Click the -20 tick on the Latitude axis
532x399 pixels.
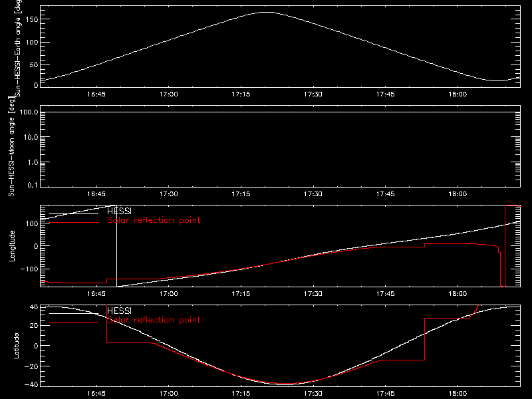[31, 366]
